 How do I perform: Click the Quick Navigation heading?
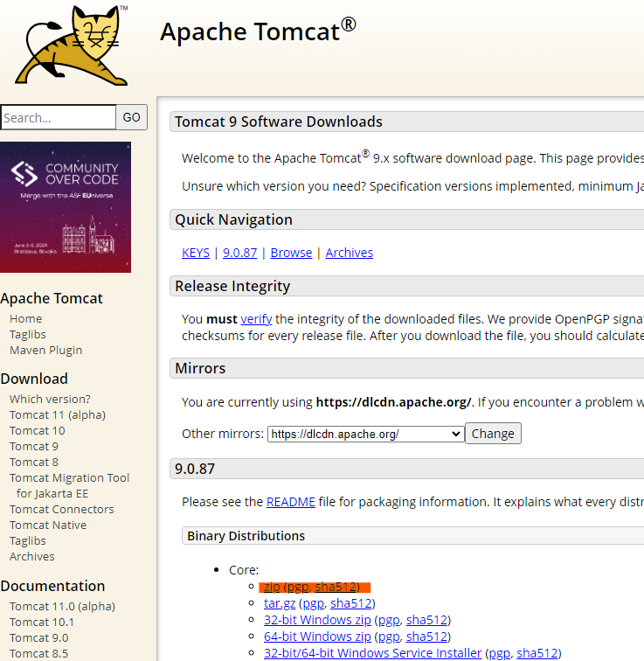[x=233, y=219]
